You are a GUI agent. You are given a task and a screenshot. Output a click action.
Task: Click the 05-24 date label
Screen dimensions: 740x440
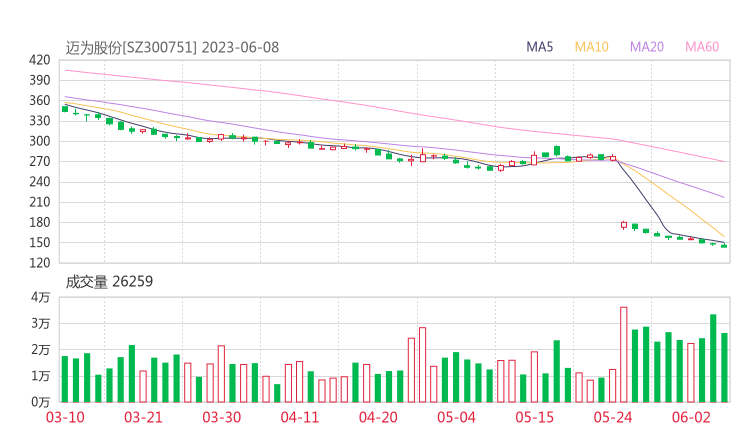pyautogui.click(x=613, y=417)
